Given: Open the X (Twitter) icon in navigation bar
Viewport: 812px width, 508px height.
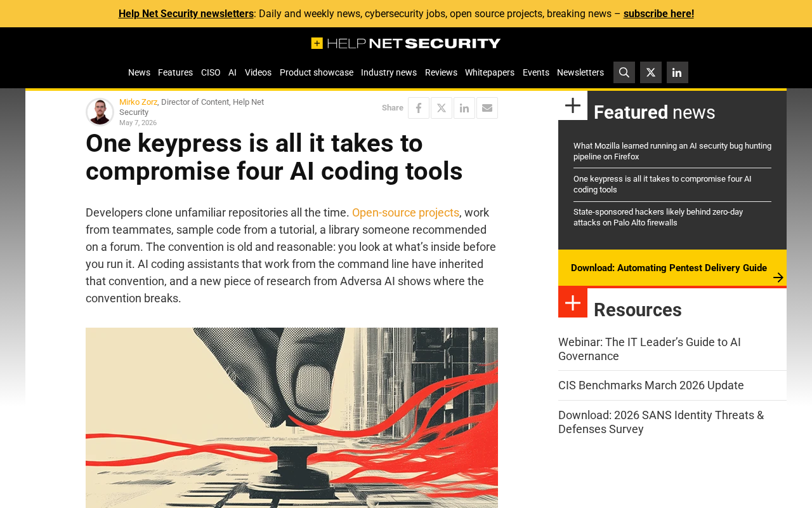Looking at the screenshot, I should 651,72.
